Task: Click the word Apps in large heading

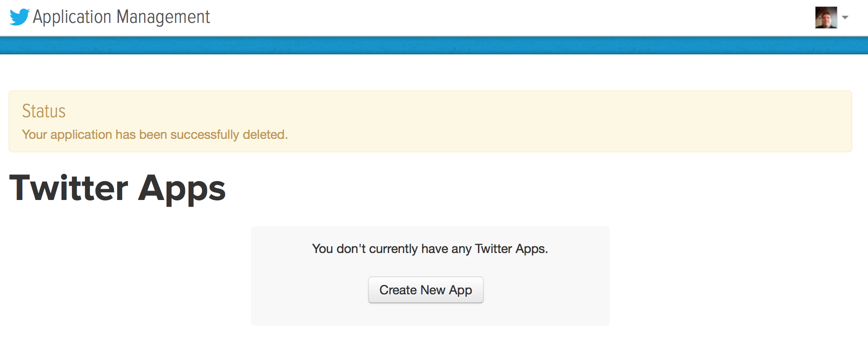Action: [x=181, y=188]
